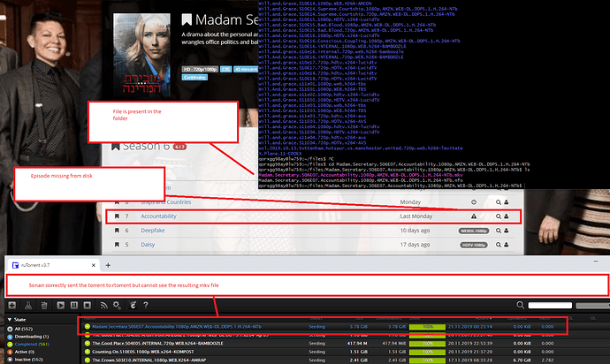Start the selected torrent with the play button
The image size is (610, 364).
[61, 306]
